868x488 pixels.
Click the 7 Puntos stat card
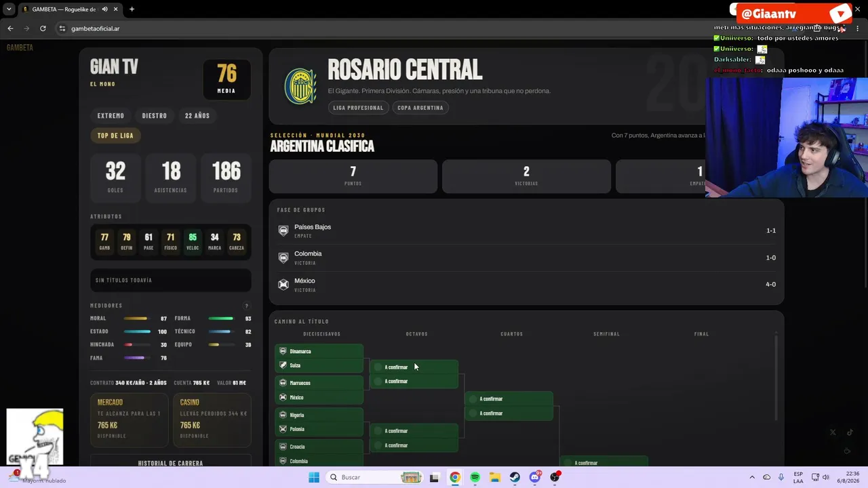coord(353,176)
